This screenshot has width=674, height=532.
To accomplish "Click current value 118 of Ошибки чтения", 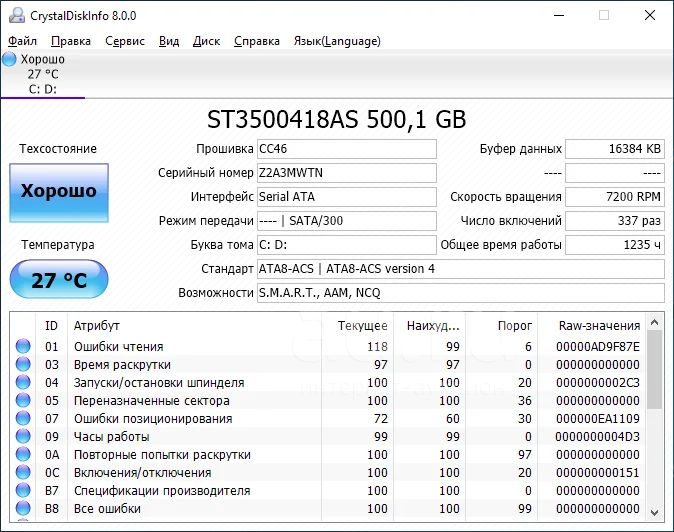I will tap(377, 346).
